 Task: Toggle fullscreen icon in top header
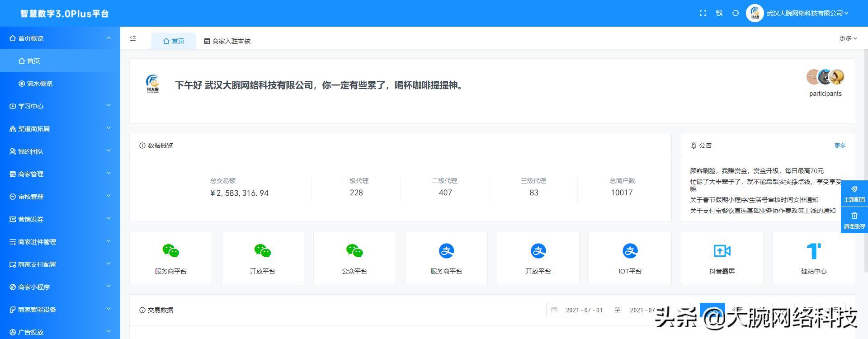tap(703, 14)
